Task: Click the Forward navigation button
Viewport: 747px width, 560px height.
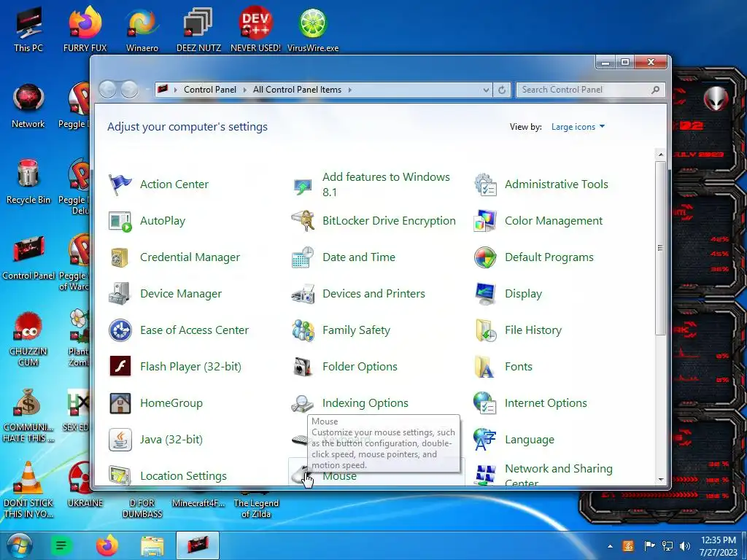Action: (129, 90)
